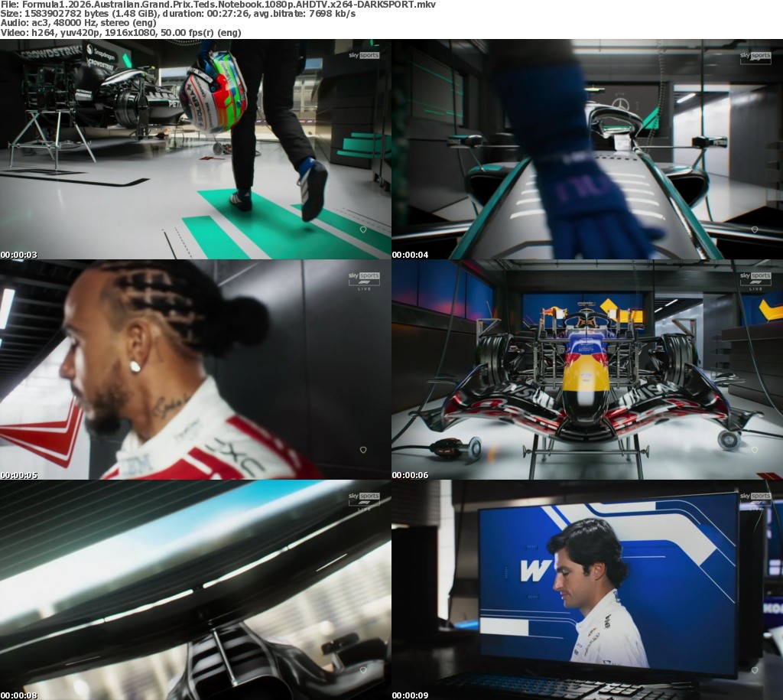
Task: Open the blurred cockpit close-up thumbnail
Action: click(x=196, y=590)
